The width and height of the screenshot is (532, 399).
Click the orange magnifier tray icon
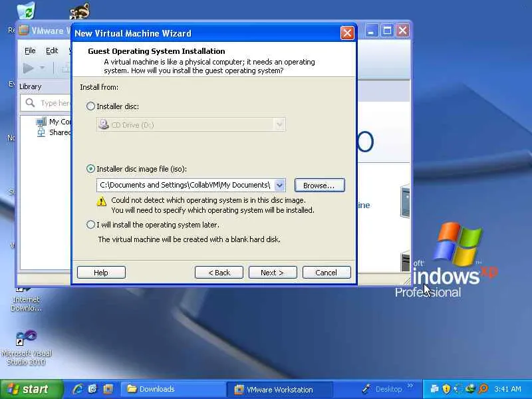tap(483, 389)
